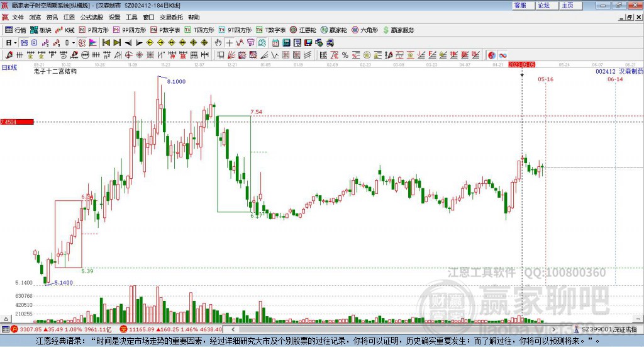Open the P四方形 square tool

[x=93, y=30]
